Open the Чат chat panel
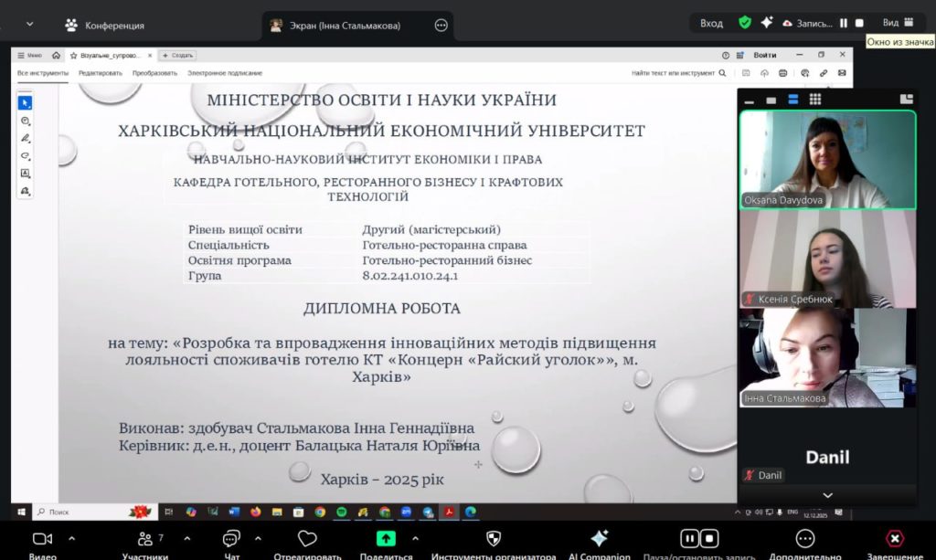 [x=231, y=538]
